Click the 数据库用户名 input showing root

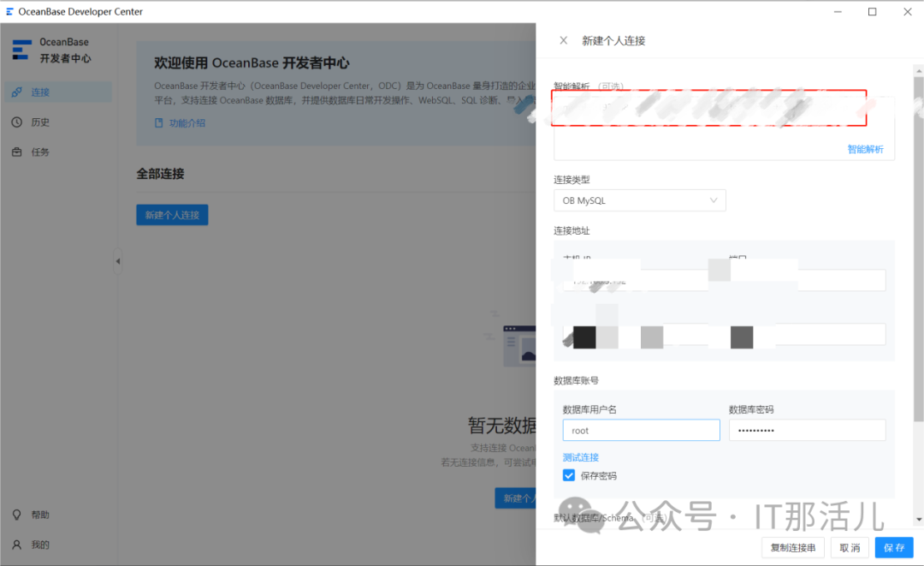(641, 430)
